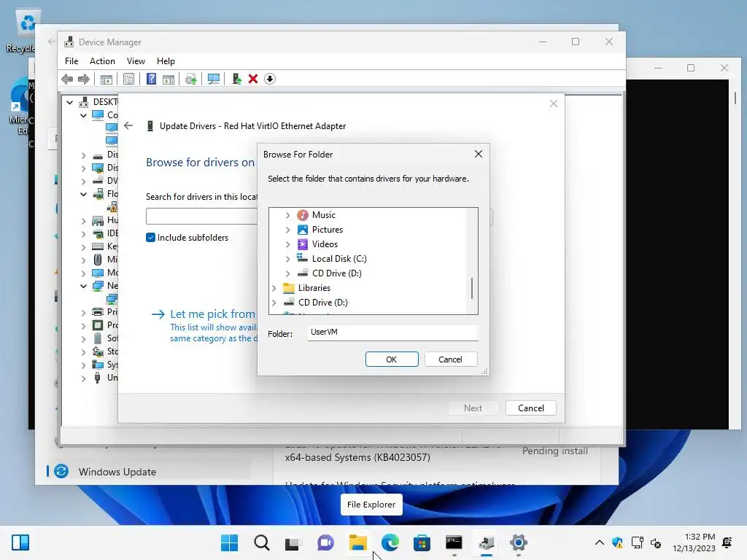Click the Local Disk (C:) drive icon

pos(303,258)
